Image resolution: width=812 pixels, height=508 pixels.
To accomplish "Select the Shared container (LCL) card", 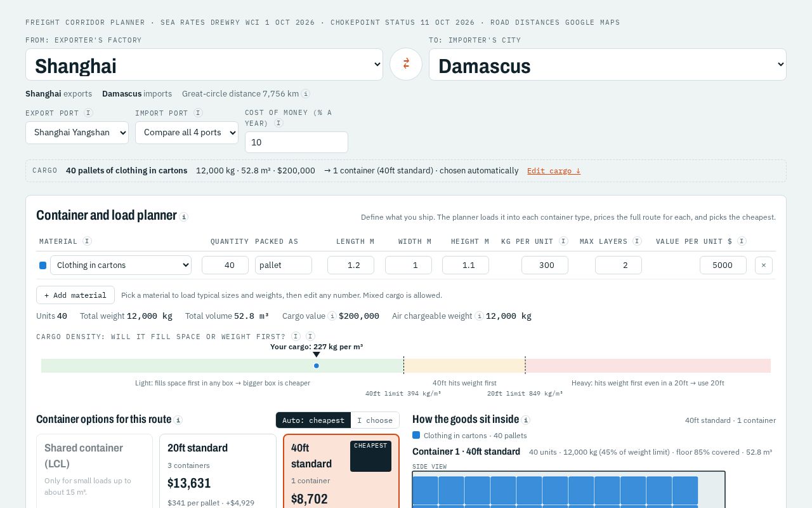I will tap(95, 471).
